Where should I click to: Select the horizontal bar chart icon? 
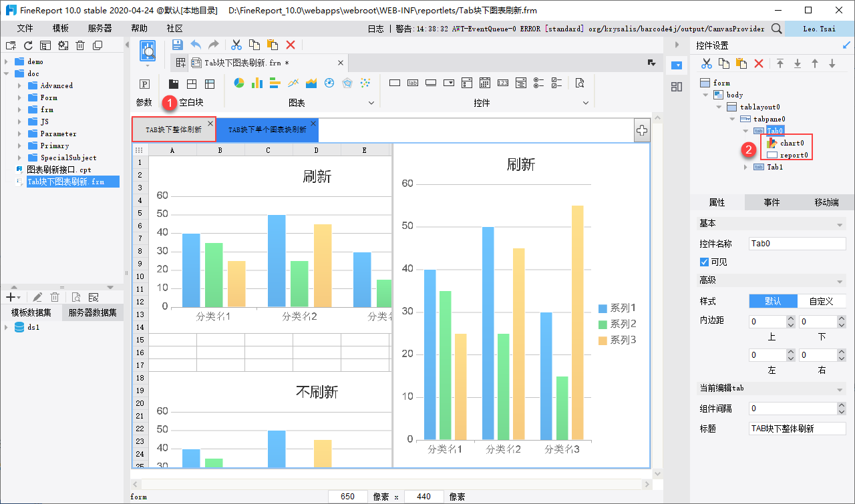(275, 83)
